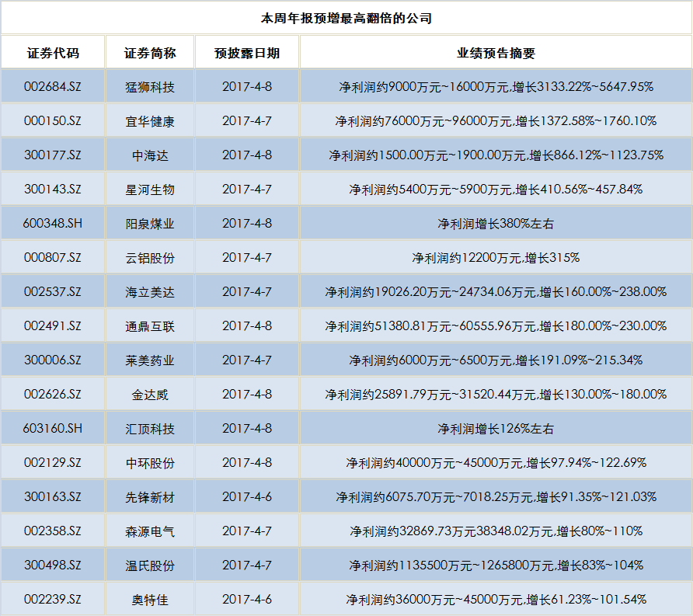Click company name 通鼎互联
The height and width of the screenshot is (616, 693).
150,326
